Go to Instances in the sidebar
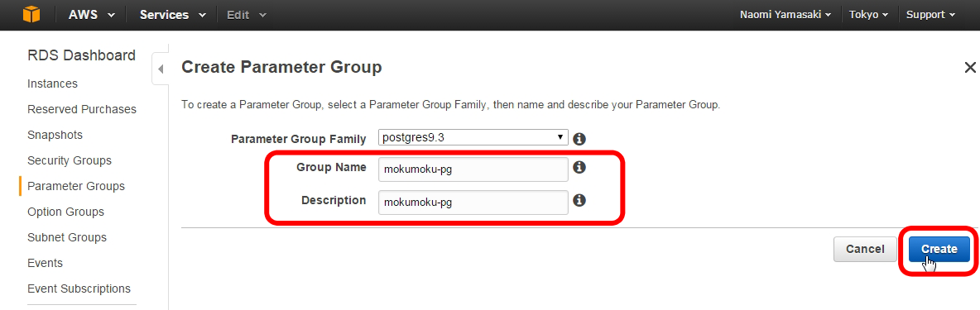 click(x=52, y=83)
